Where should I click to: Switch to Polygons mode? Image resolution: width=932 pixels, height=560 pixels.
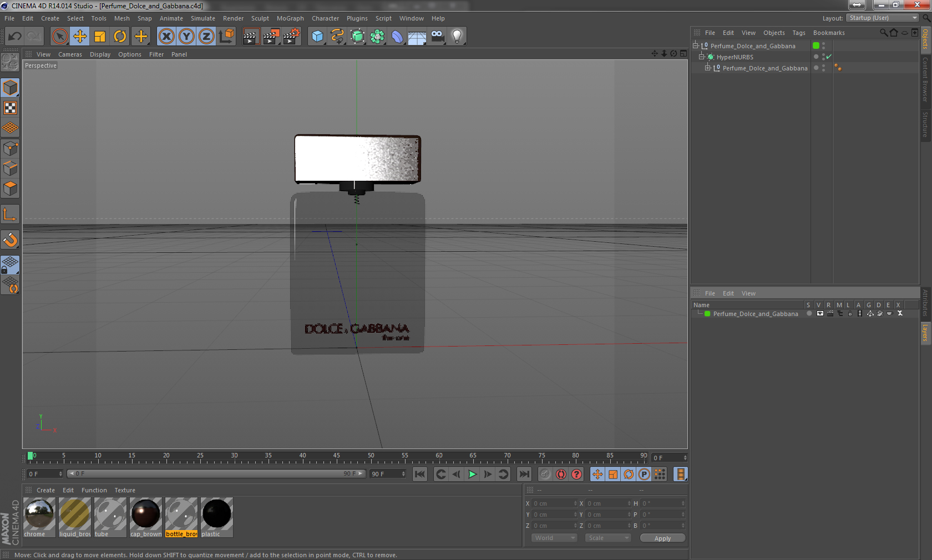(10, 189)
